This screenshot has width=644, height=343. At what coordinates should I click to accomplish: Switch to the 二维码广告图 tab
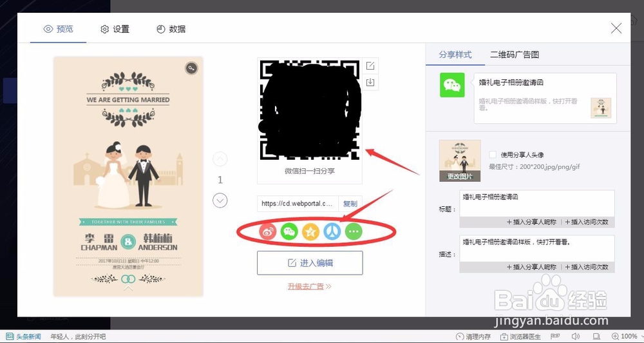515,54
